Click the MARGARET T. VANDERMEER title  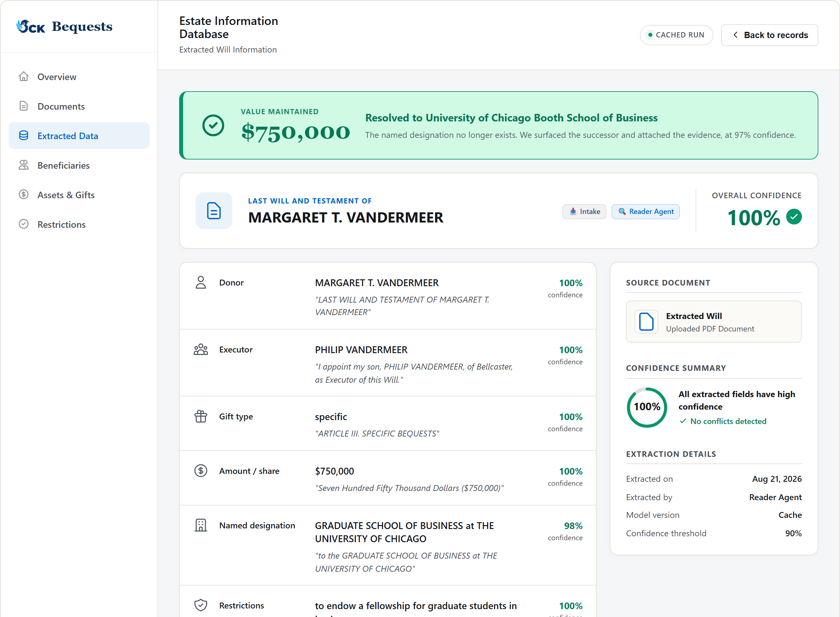(x=346, y=218)
